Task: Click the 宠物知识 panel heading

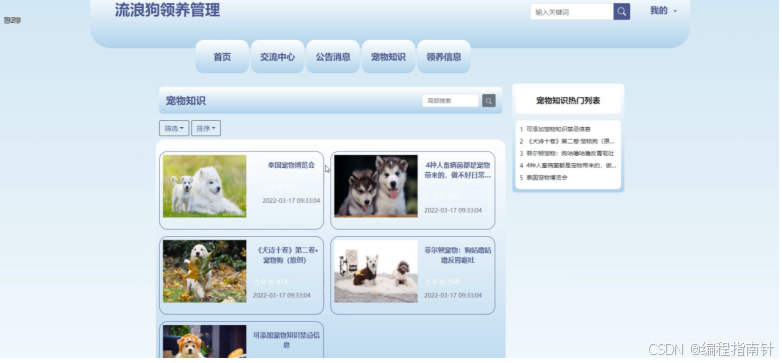Action: 186,101
